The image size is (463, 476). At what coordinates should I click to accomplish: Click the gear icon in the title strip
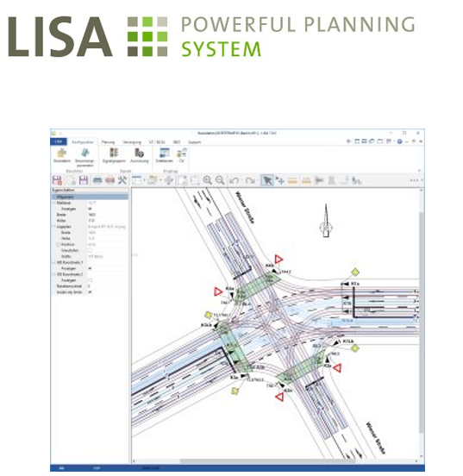[x=348, y=141]
